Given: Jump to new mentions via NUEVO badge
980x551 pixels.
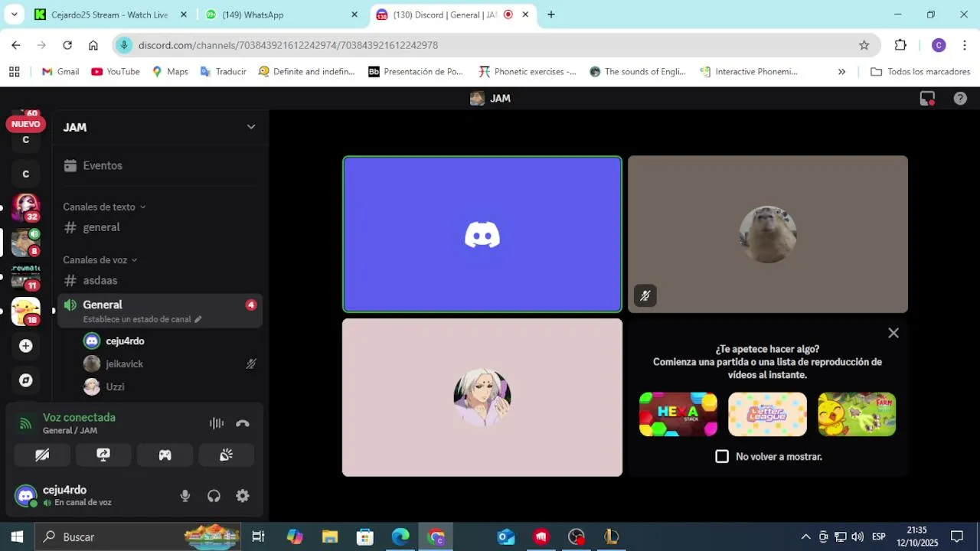Looking at the screenshot, I should 25,124.
